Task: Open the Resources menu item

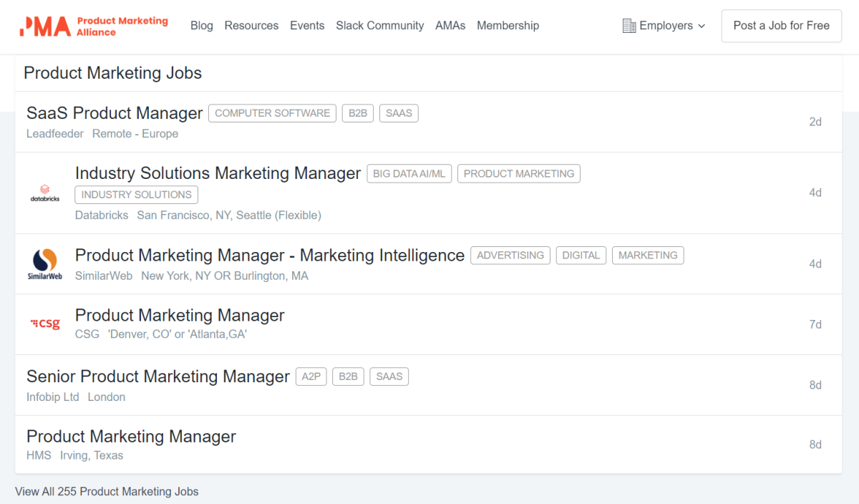Action: click(x=251, y=26)
